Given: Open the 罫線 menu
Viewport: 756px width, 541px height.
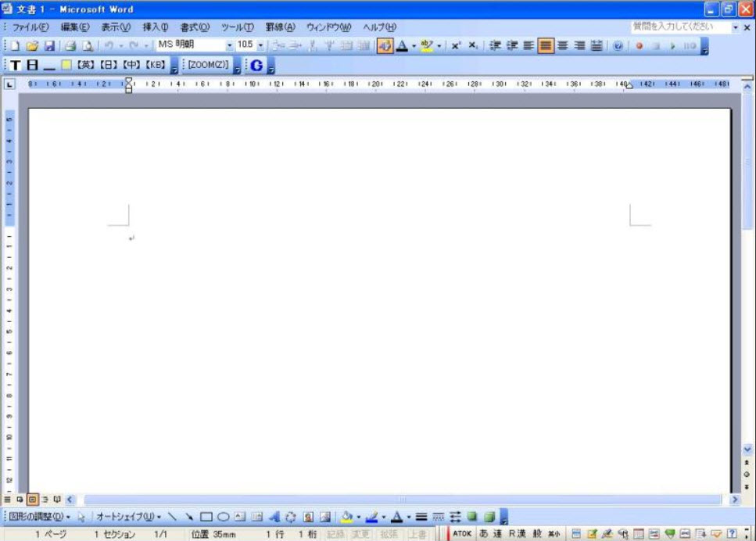Looking at the screenshot, I should tap(278, 27).
